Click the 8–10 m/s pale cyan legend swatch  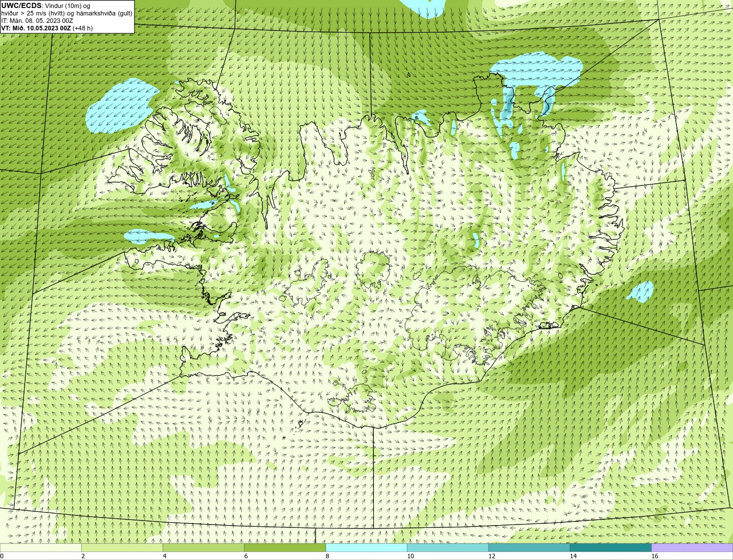366,548
